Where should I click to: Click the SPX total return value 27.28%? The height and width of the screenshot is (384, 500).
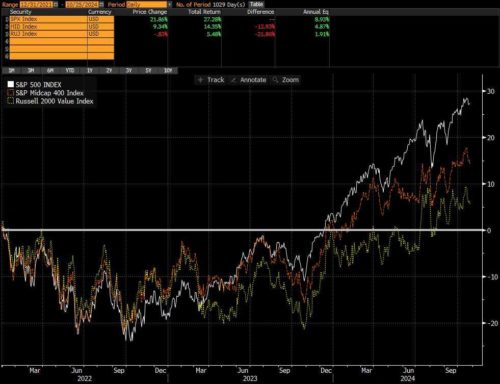tap(212, 19)
